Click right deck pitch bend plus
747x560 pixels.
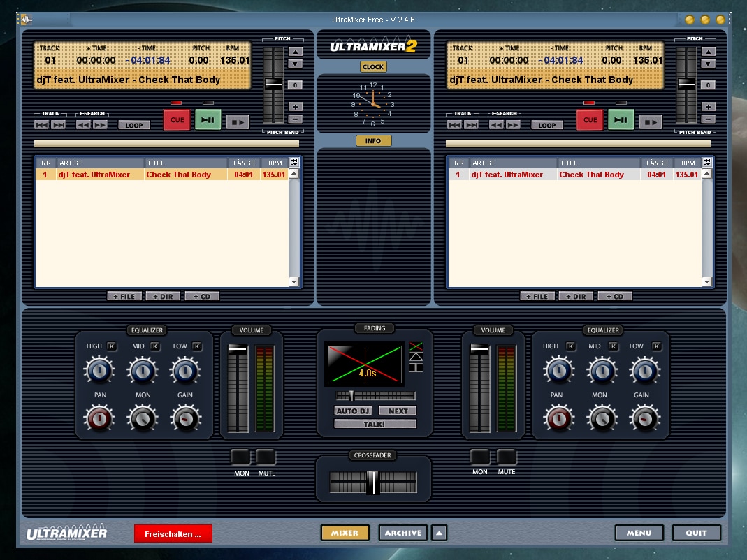click(x=709, y=107)
